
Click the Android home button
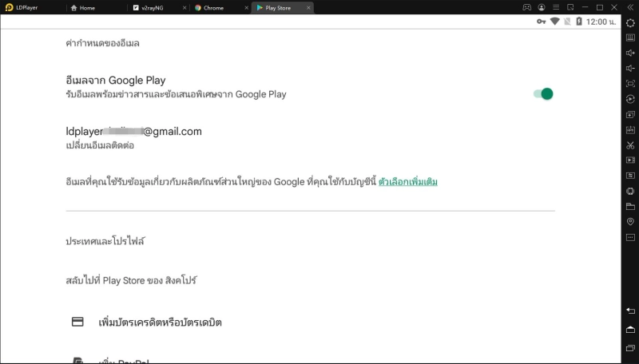[x=630, y=330]
